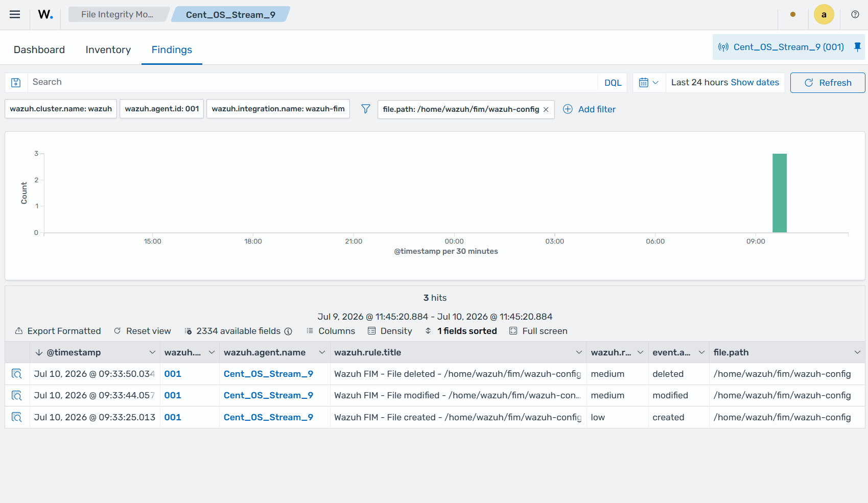Export Formatted results
This screenshot has width=868, height=503.
pos(58,331)
